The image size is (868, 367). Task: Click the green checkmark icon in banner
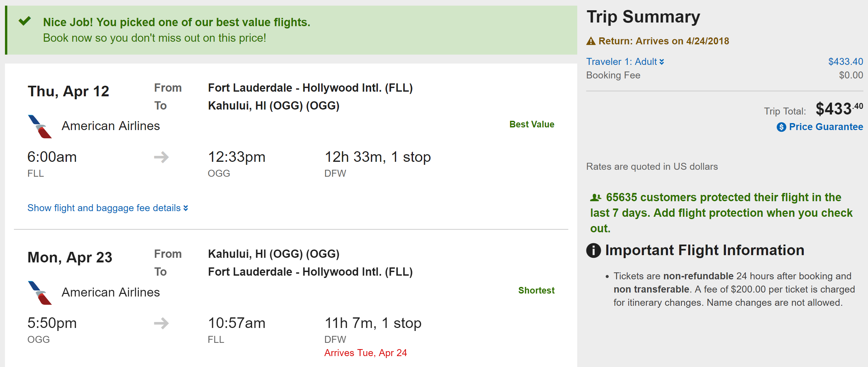point(25,21)
